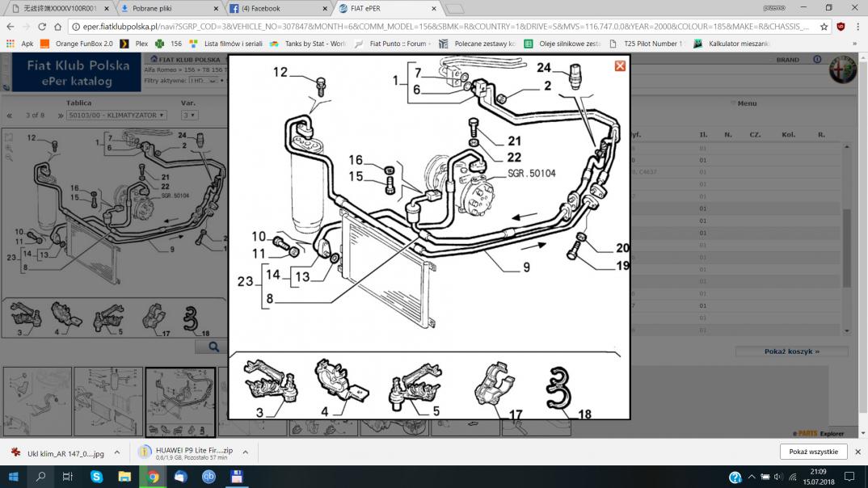Bookmark this page with star icon
The width and height of the screenshot is (868, 488).
pyautogui.click(x=824, y=27)
